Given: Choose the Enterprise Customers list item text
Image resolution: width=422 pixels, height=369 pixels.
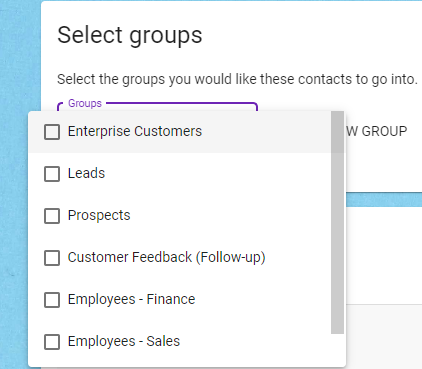Looking at the screenshot, I should pyautogui.click(x=135, y=131).
